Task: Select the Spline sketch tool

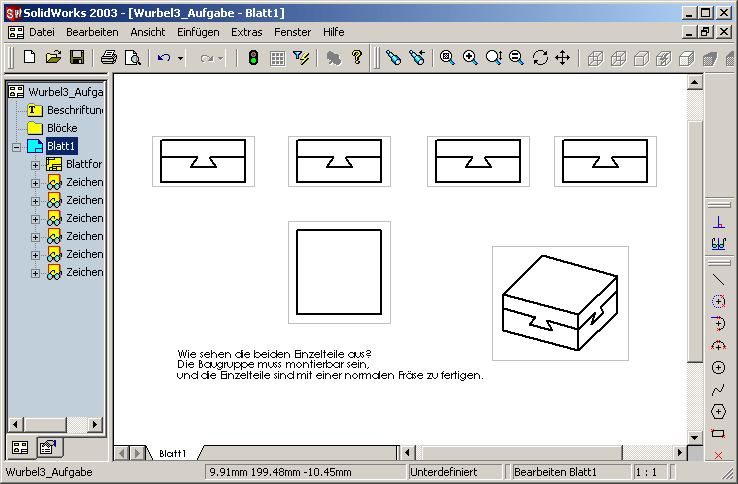Action: (717, 389)
